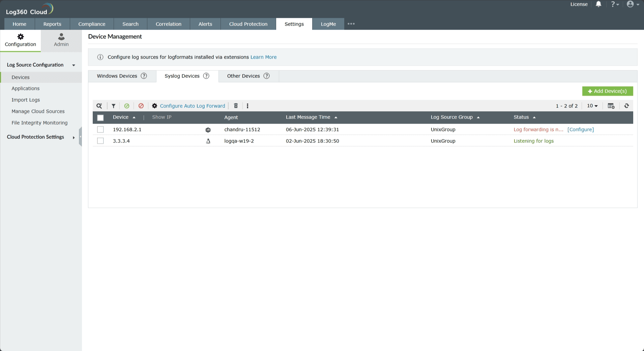
Task: Click the Log360 Cloud logo
Action: [x=30, y=9]
